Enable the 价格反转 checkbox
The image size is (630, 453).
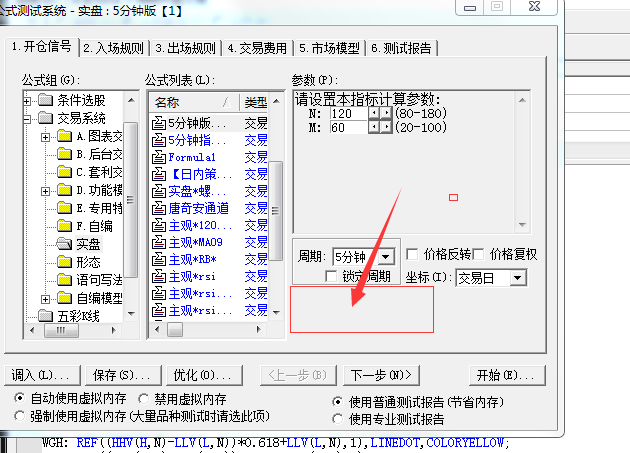[412, 254]
